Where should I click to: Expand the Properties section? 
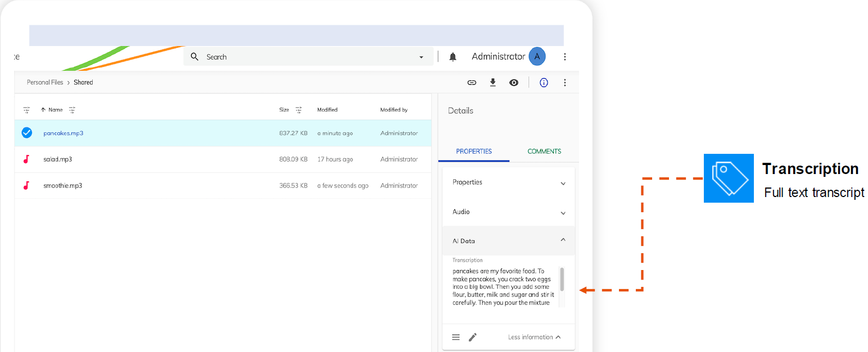point(563,183)
